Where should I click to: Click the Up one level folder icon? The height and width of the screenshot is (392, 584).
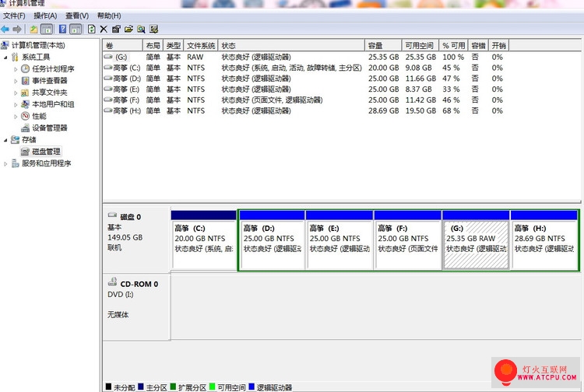[x=34, y=29]
